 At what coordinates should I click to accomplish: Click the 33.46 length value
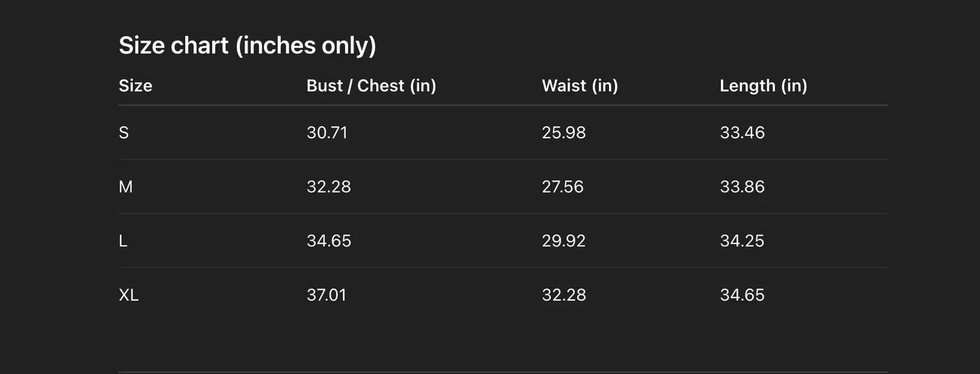tap(742, 132)
